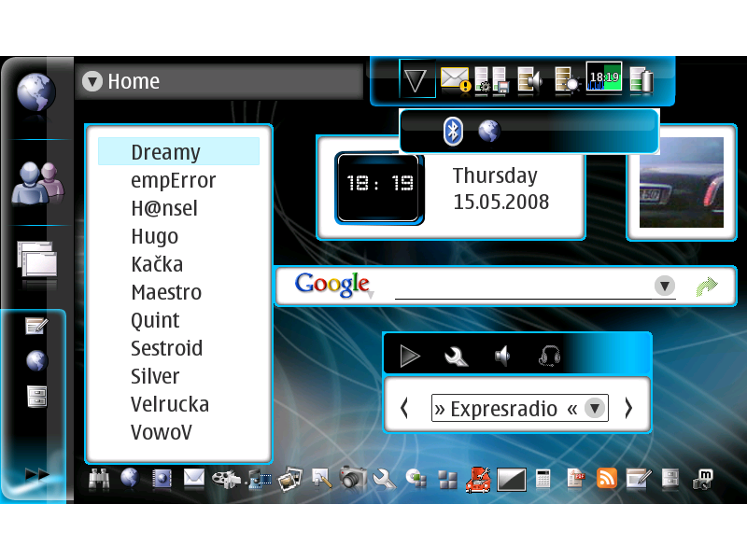Select VowoV in the list
This screenshot has width=747, height=560.
(178, 432)
